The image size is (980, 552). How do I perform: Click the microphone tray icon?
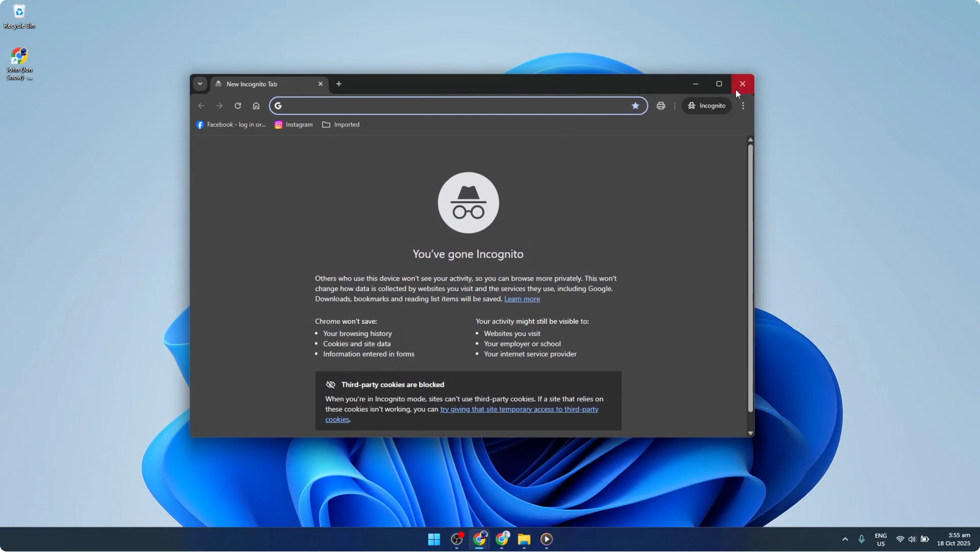pyautogui.click(x=862, y=540)
